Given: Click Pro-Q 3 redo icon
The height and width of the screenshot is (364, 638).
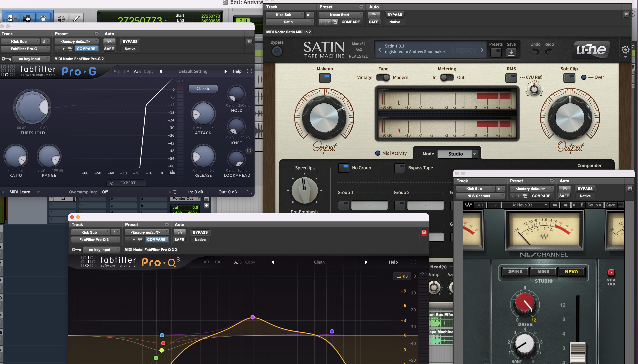Looking at the screenshot, I should [x=218, y=262].
